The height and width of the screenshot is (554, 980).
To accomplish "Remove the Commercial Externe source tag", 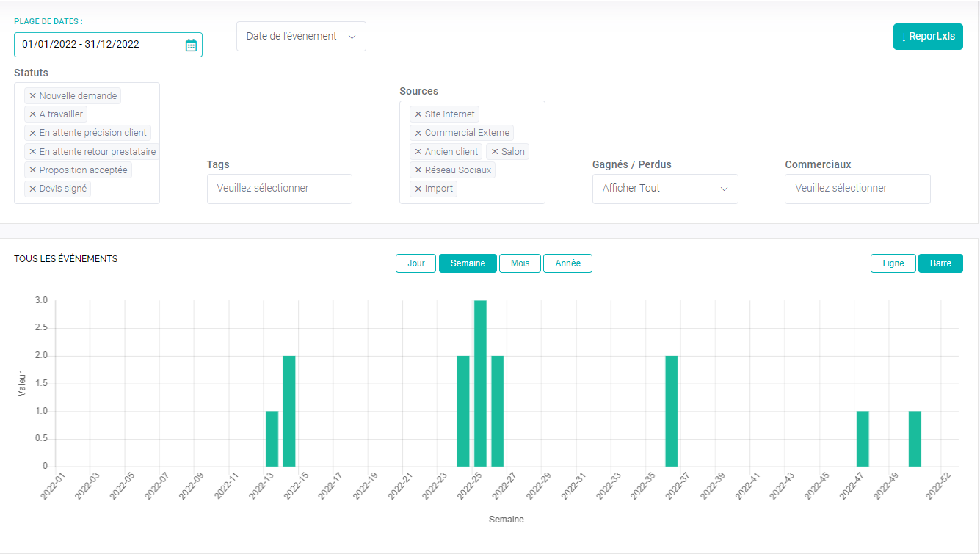I will pyautogui.click(x=418, y=133).
